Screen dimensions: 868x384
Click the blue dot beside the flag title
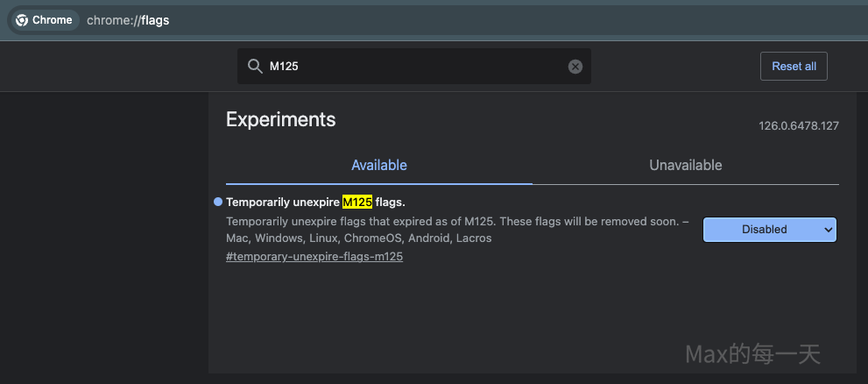(218, 202)
